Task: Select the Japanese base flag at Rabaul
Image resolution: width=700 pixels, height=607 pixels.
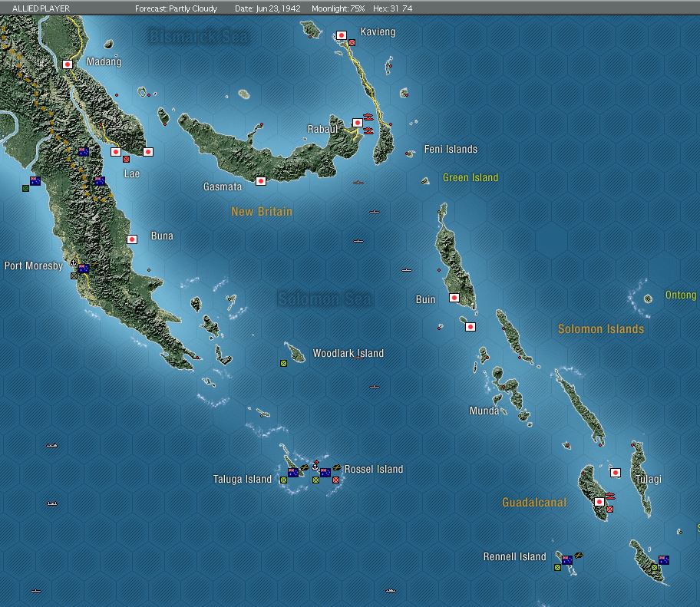Action: click(x=358, y=122)
